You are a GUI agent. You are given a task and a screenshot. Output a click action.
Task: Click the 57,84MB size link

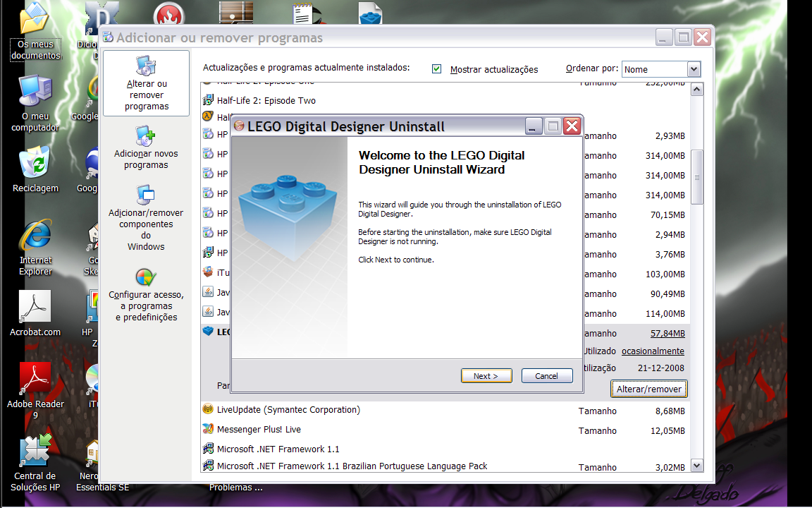pos(668,333)
